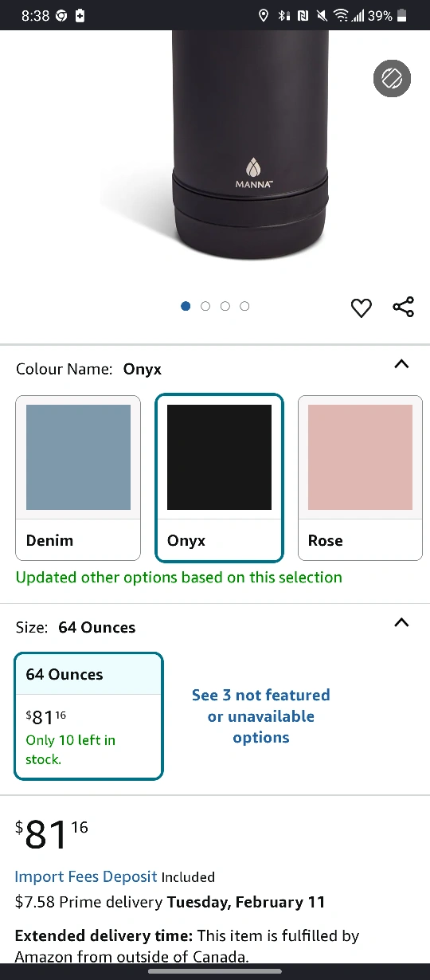Image resolution: width=430 pixels, height=980 pixels.
Task: Add item to wish list heart icon
Action: coord(361,308)
